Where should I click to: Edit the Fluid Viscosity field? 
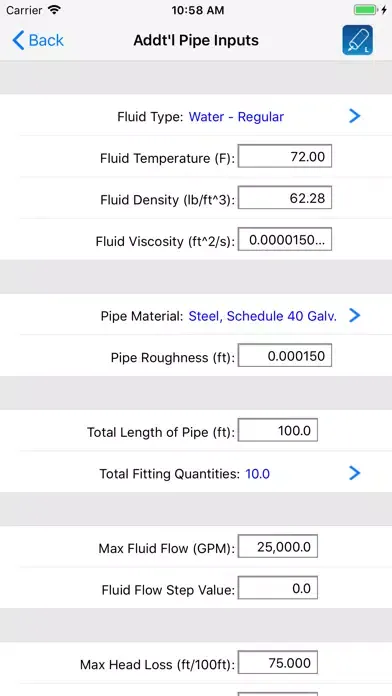[285, 240]
